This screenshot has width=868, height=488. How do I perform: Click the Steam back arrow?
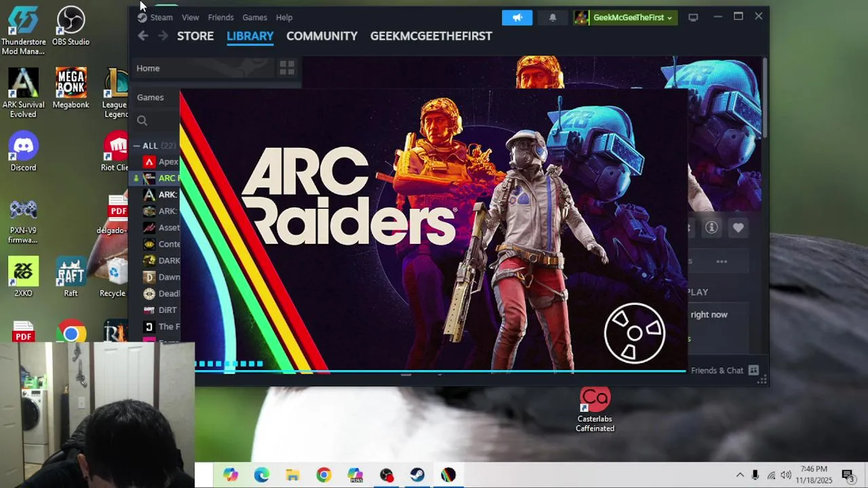click(142, 36)
